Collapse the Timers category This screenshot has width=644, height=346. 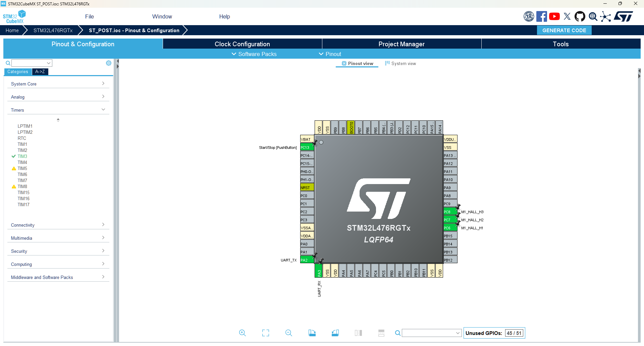pos(58,110)
